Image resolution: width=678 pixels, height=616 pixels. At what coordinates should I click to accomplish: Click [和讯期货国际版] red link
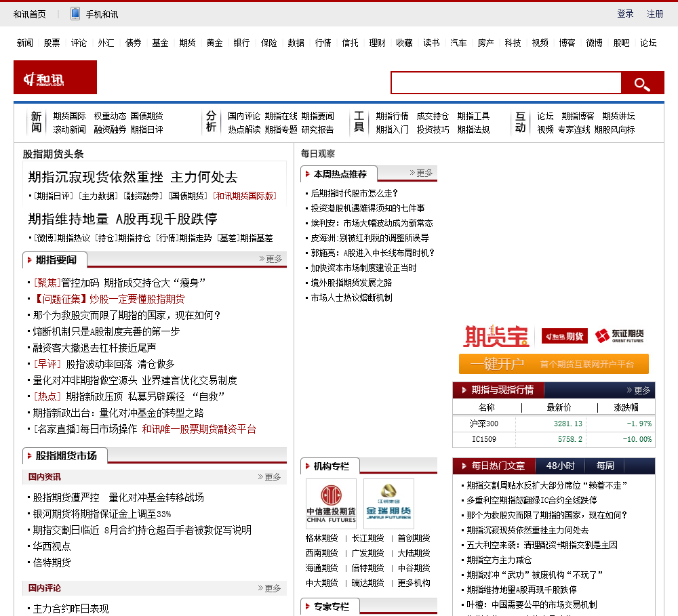point(244,196)
